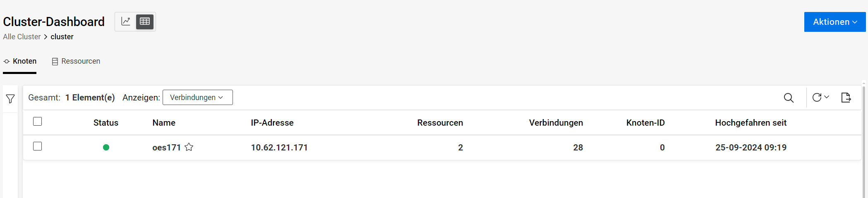The width and height of the screenshot is (868, 198).
Task: Select all rows header checkbox
Action: pyautogui.click(x=38, y=122)
